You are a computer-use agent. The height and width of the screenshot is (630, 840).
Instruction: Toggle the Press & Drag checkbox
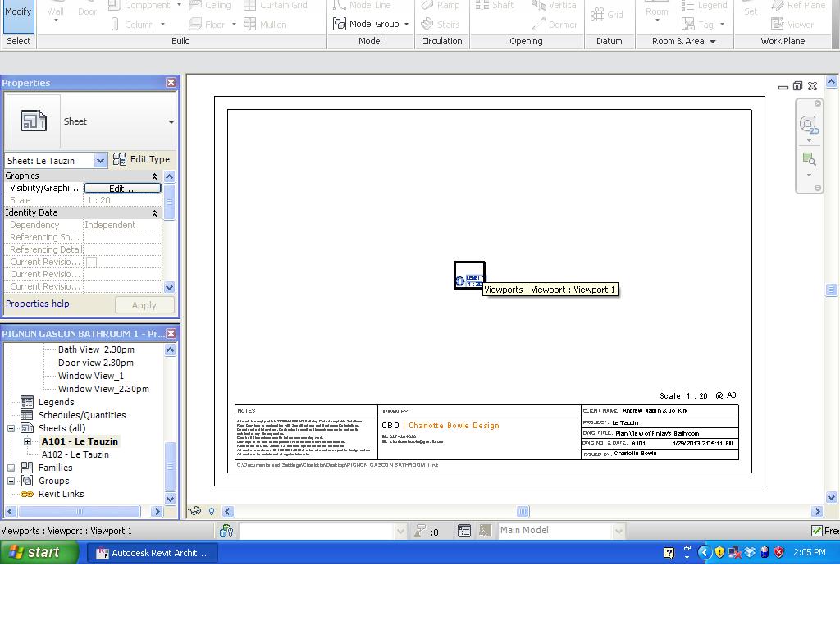pyautogui.click(x=817, y=531)
